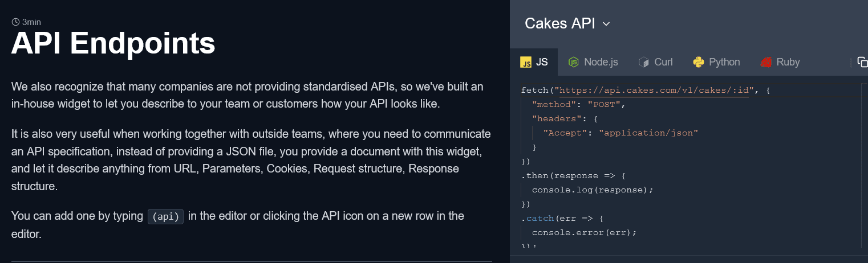Click the code panel vertical scrollbar
This screenshot has height=263, width=868.
[x=862, y=165]
